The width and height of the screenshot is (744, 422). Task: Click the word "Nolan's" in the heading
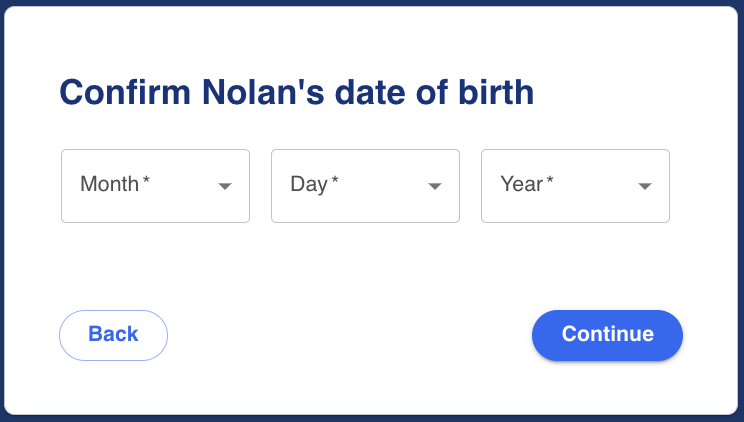258,92
